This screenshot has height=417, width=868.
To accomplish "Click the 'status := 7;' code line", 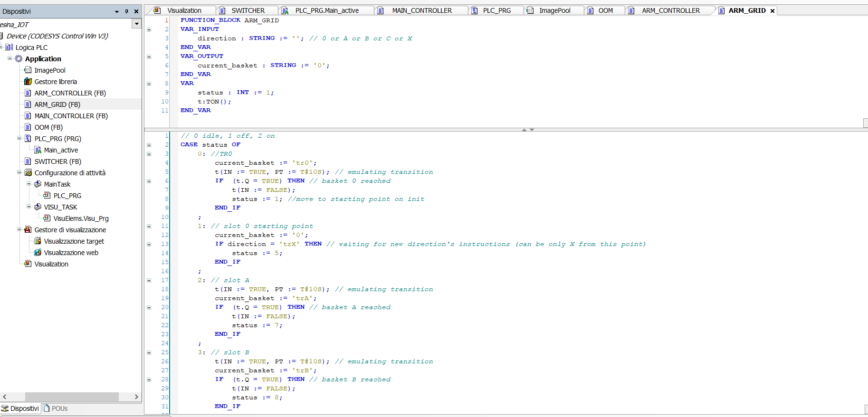I will 257,325.
